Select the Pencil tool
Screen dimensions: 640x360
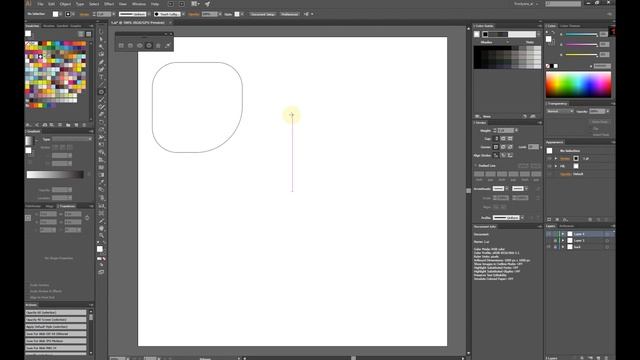[x=101, y=107]
